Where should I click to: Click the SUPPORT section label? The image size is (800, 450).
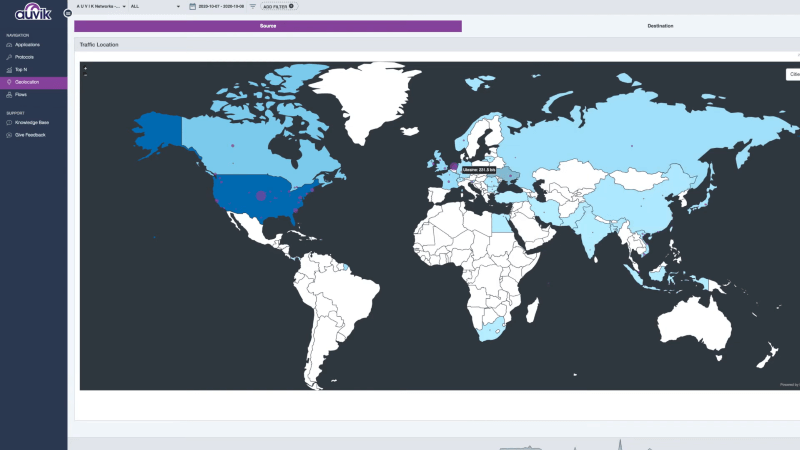pyautogui.click(x=15, y=113)
